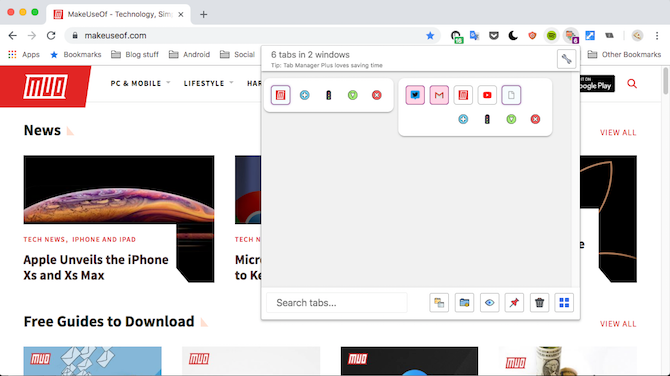Screen dimensions: 670x376
Task: Open the Bookmarks star folder
Action: click(x=76, y=54)
